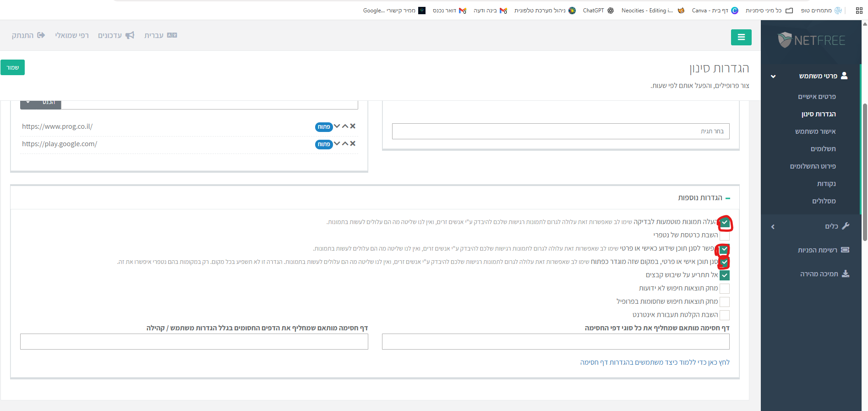The height and width of the screenshot is (411, 868).
Task: Move play.google.com entry up with arrow
Action: [x=345, y=143]
